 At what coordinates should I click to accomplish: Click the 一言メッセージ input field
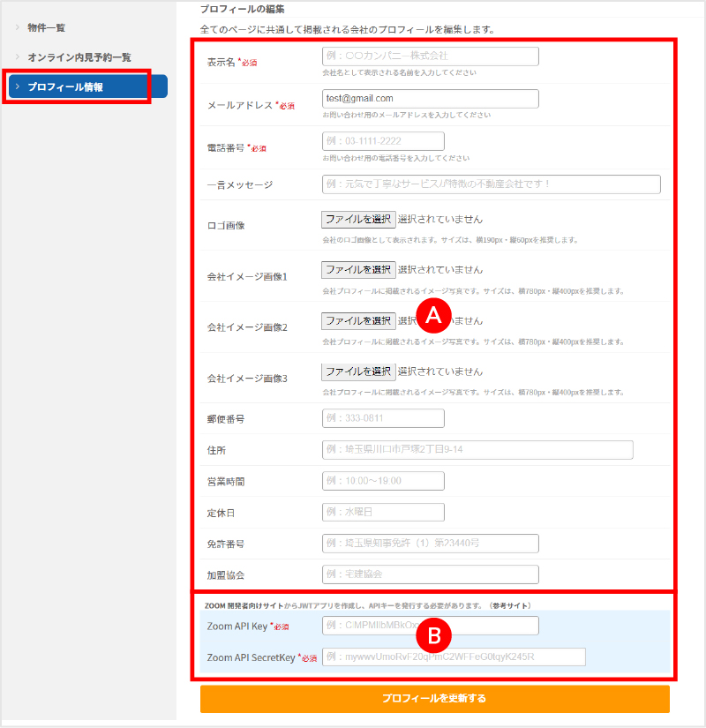coord(491,184)
